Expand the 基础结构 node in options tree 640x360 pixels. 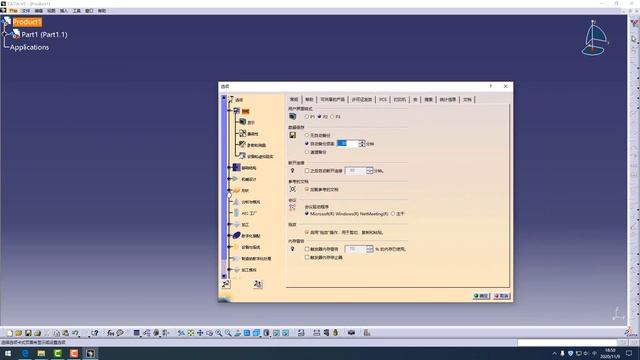coord(229,168)
